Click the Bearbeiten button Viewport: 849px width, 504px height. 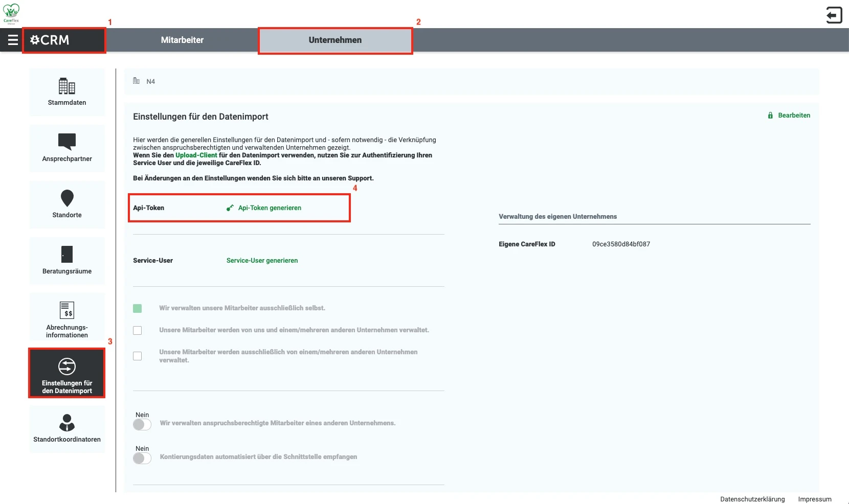pos(794,115)
